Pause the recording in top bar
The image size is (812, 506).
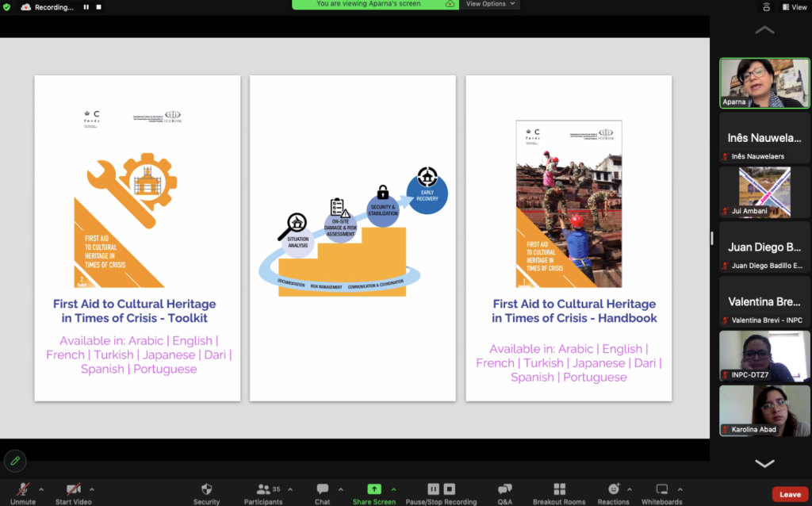(86, 7)
